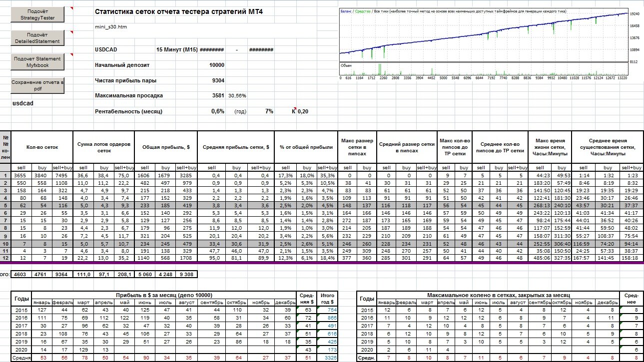Select the lowercase usdcad cell

point(23,103)
